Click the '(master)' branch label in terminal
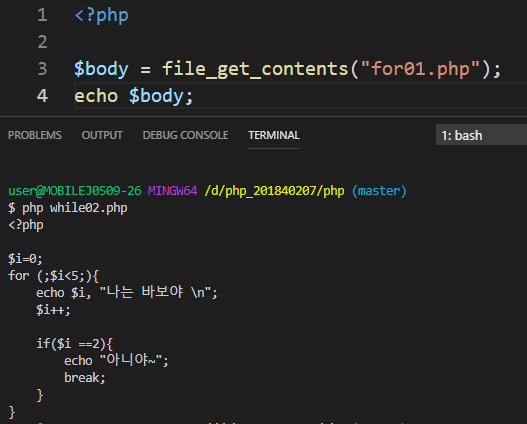 pos(379,191)
